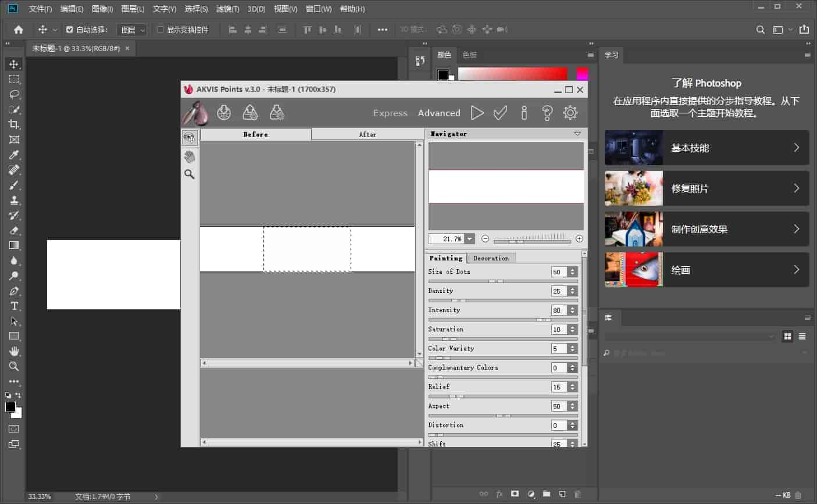Select AKVIS zoom magnifier tool

(190, 174)
